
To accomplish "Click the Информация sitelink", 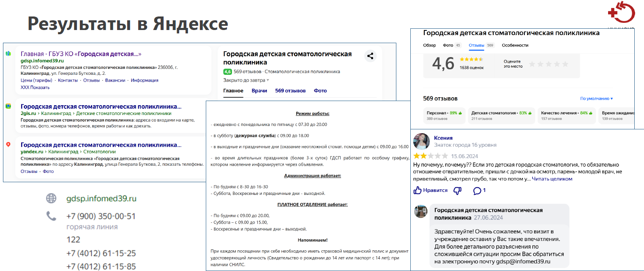I will pos(145,80).
